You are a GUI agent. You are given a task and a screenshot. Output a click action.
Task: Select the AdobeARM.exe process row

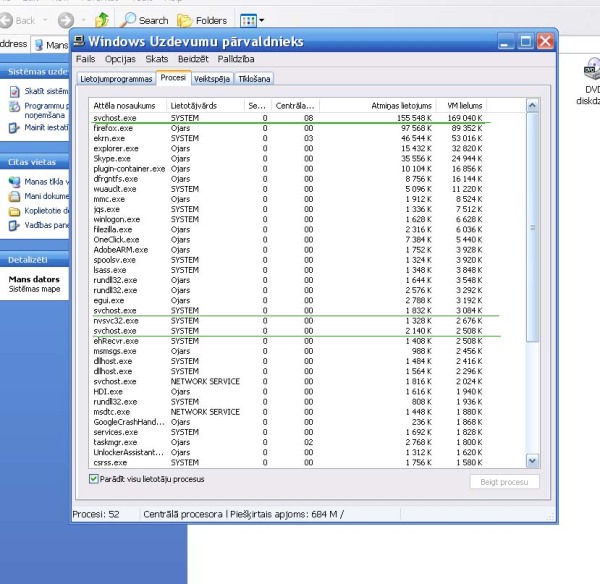point(288,250)
